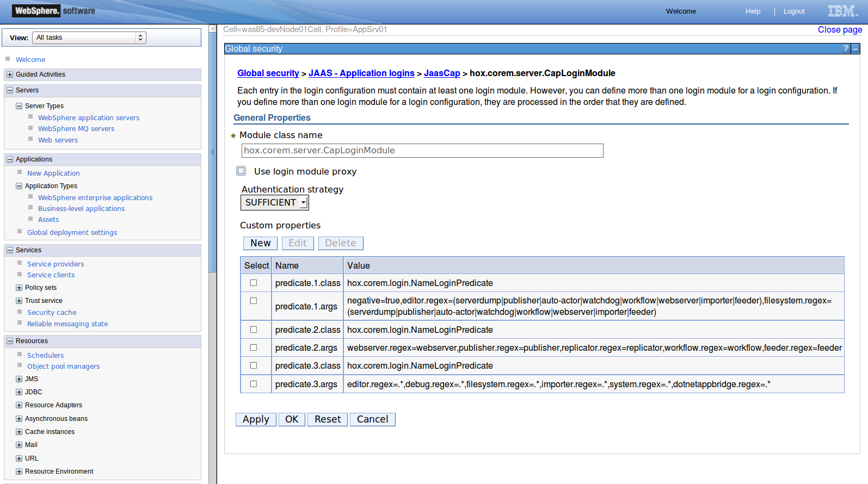The width and height of the screenshot is (868, 484).
Task: Expand the JDBC node
Action: (x=19, y=392)
